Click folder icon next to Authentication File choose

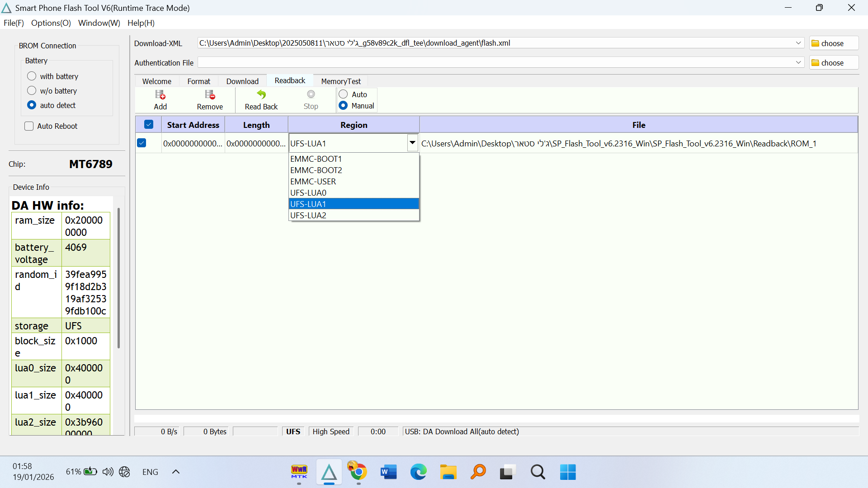pos(816,63)
